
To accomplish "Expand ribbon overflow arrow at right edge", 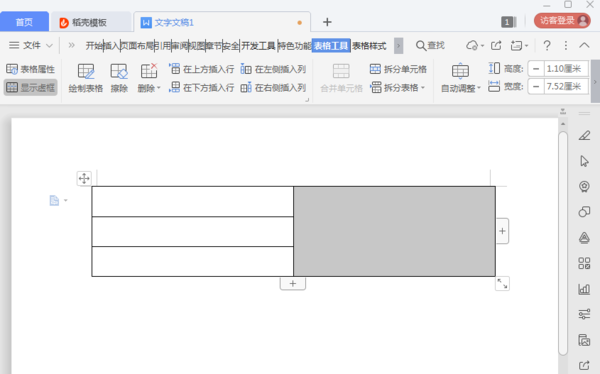I will click(595, 81).
